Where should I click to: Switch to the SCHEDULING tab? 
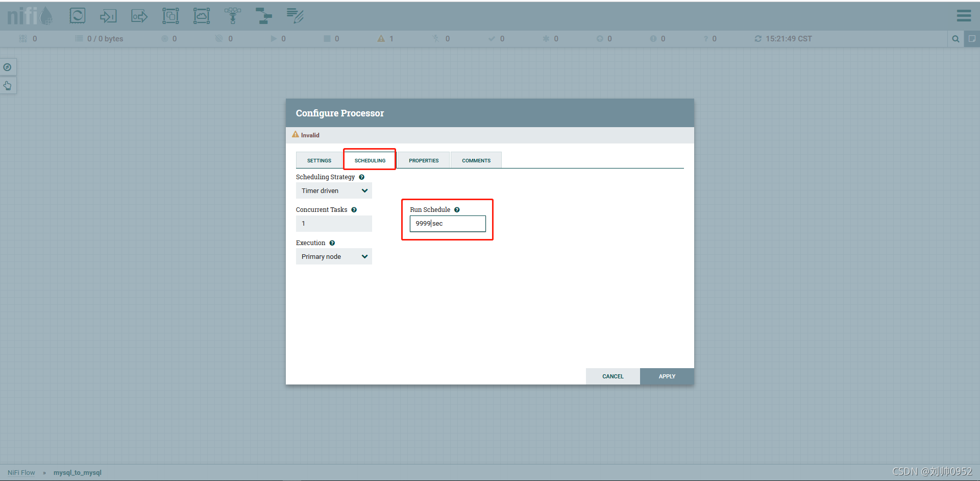(370, 160)
